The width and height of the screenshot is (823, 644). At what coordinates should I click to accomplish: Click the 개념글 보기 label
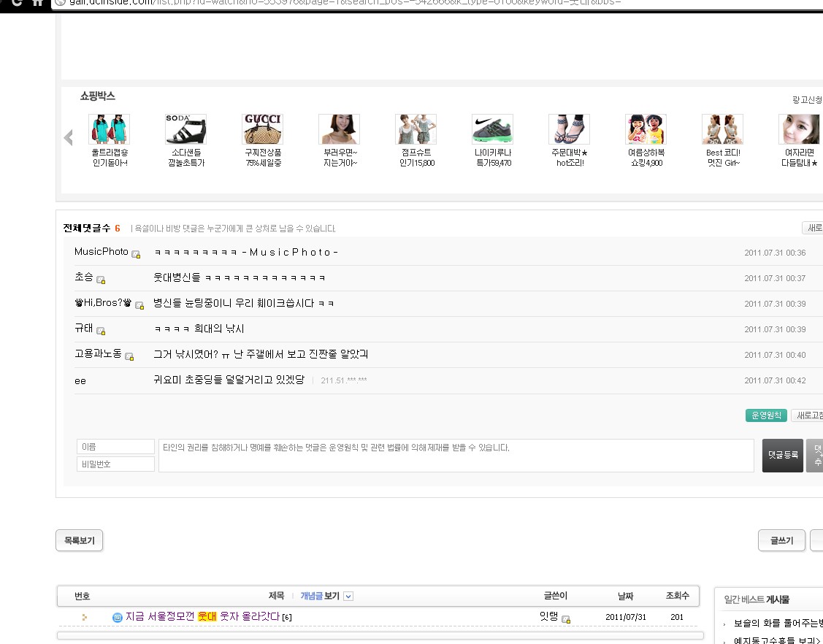tap(320, 596)
